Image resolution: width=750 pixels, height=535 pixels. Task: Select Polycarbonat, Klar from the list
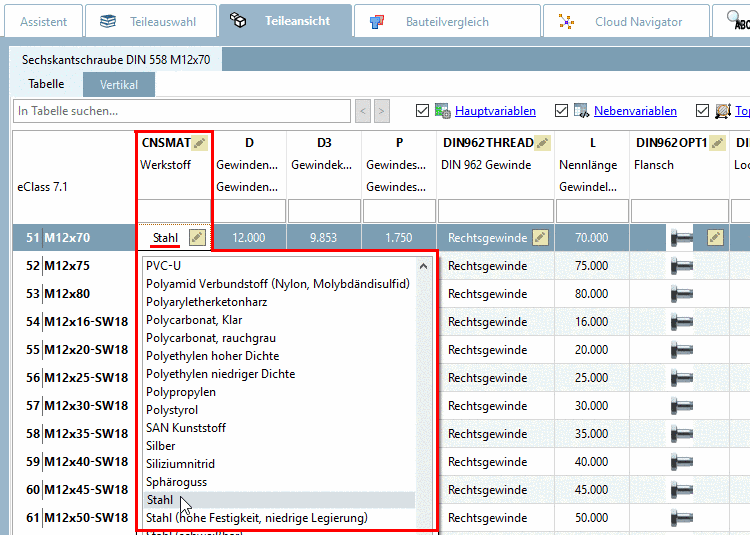click(280, 320)
